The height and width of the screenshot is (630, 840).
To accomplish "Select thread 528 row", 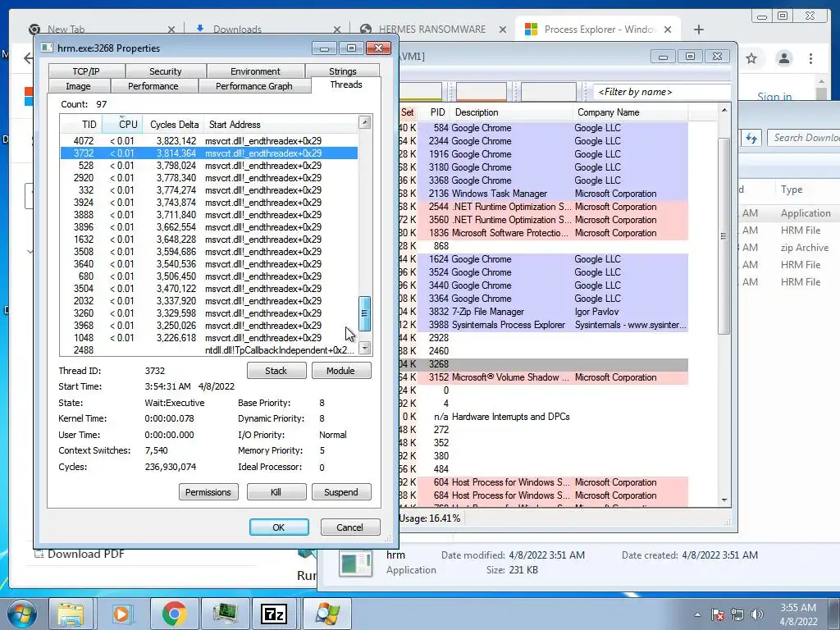I will 209,166.
